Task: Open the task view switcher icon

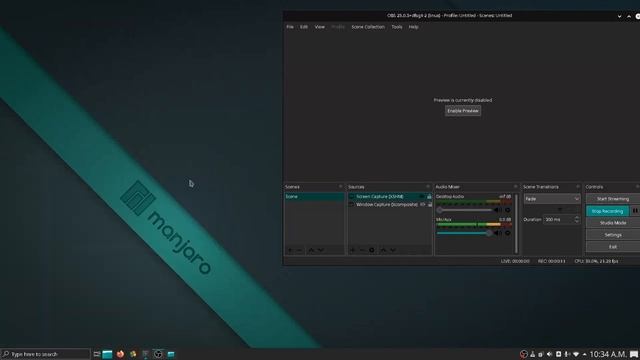Action: point(97,354)
